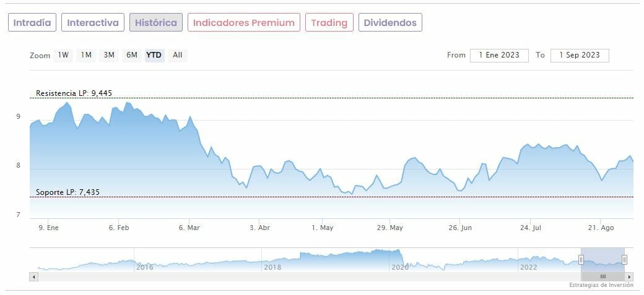Go to the Trading tab
The height and width of the screenshot is (295, 644).
[329, 23]
